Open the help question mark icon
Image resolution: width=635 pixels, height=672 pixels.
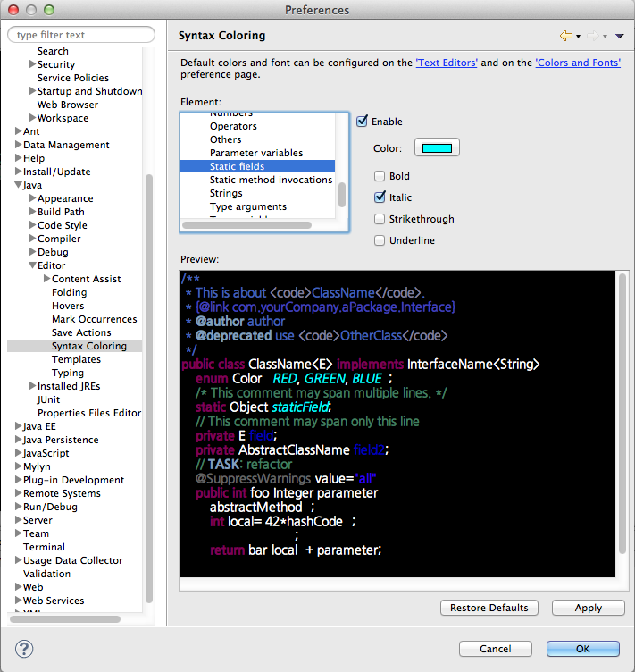24,649
